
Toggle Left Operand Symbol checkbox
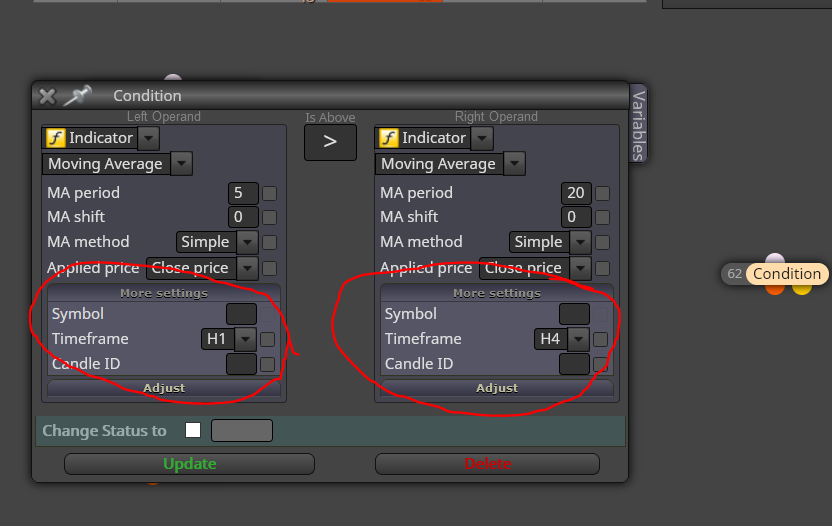click(267, 314)
